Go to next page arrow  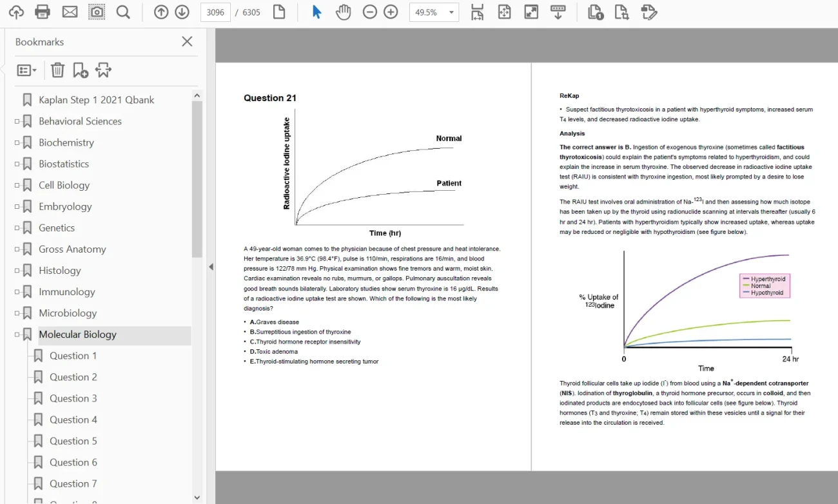tap(182, 12)
